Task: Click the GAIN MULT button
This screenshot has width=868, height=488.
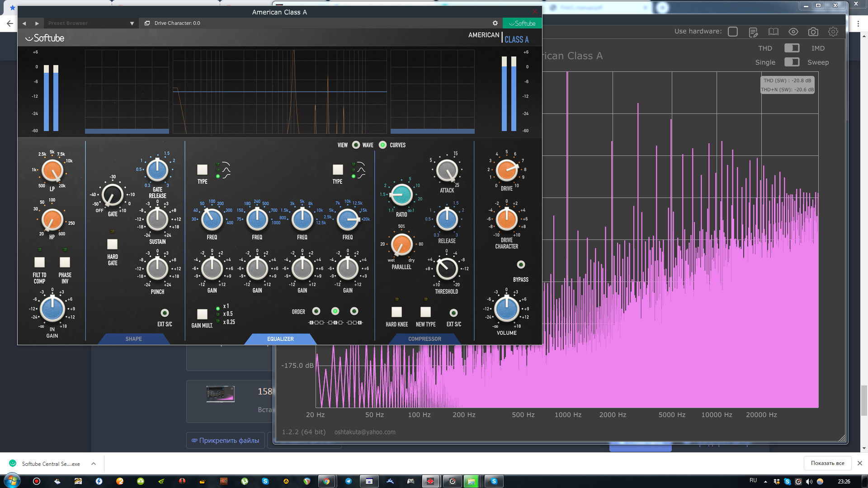Action: (x=202, y=314)
